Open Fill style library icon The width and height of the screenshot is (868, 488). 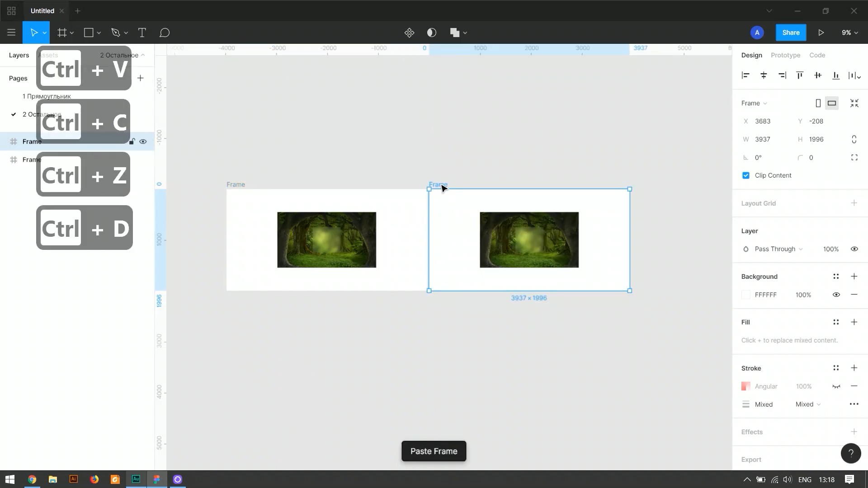(x=836, y=322)
